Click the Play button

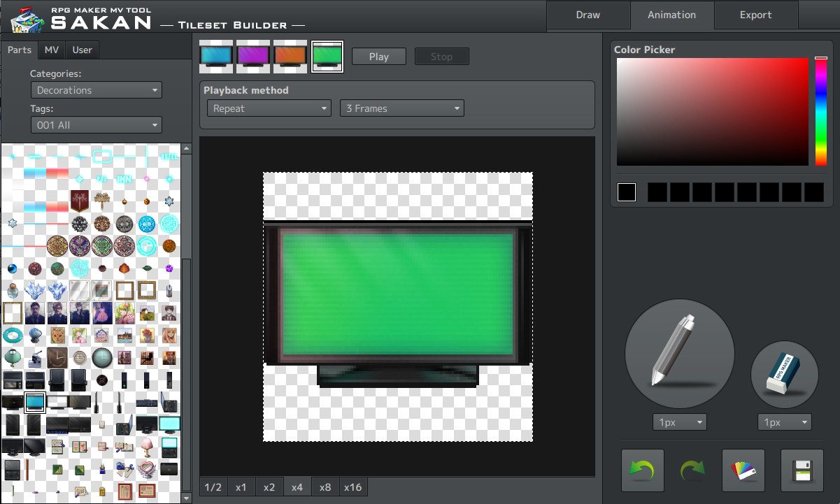[x=378, y=56]
